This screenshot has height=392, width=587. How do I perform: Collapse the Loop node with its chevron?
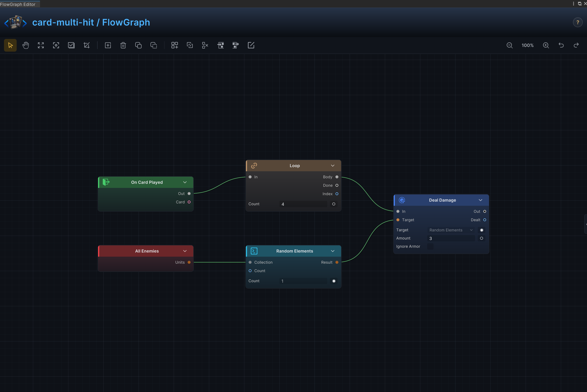pyautogui.click(x=333, y=166)
